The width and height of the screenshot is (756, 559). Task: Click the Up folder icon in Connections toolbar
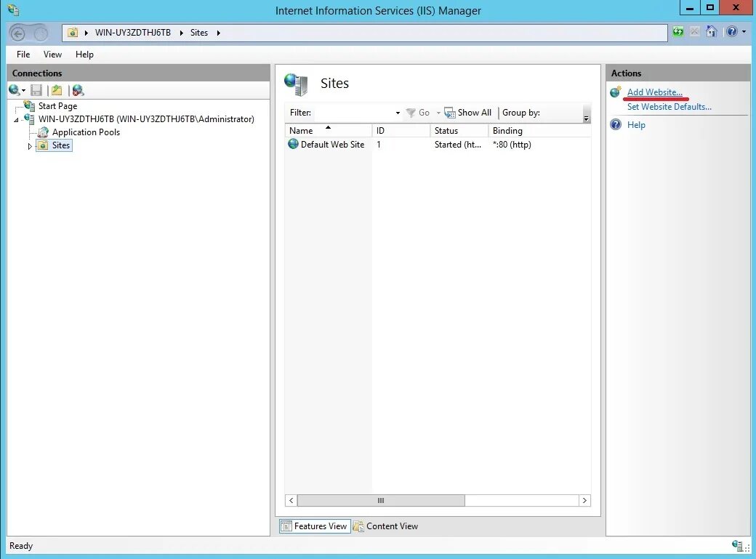click(57, 90)
